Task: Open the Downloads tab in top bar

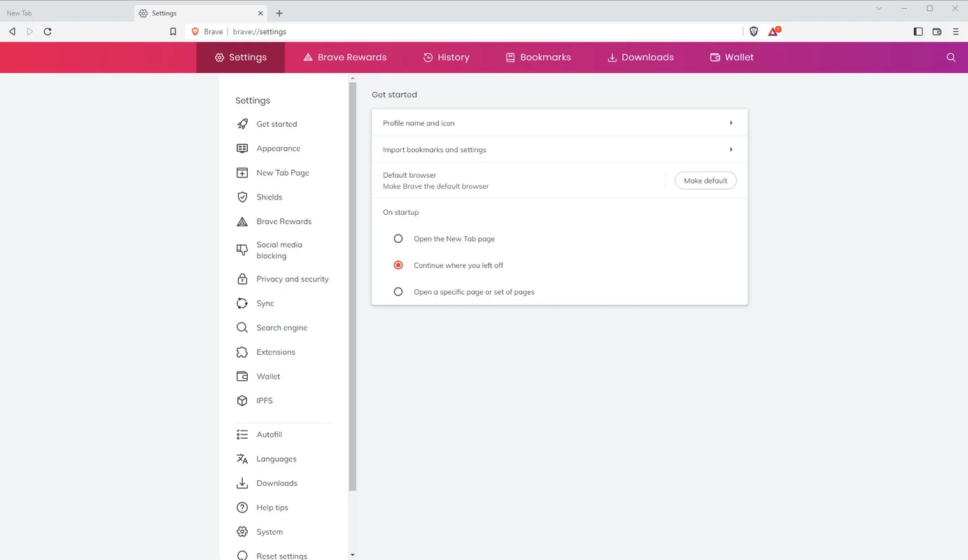Action: coord(640,57)
